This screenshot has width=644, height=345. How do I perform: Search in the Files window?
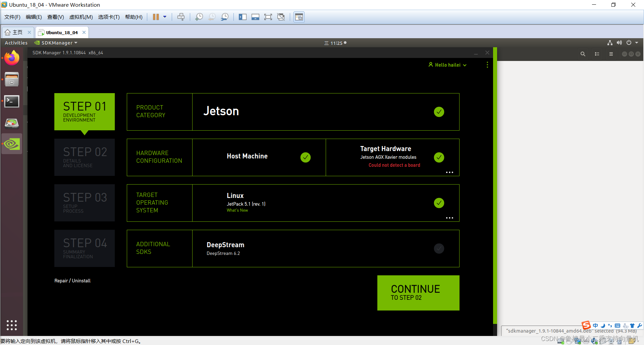tap(583, 54)
